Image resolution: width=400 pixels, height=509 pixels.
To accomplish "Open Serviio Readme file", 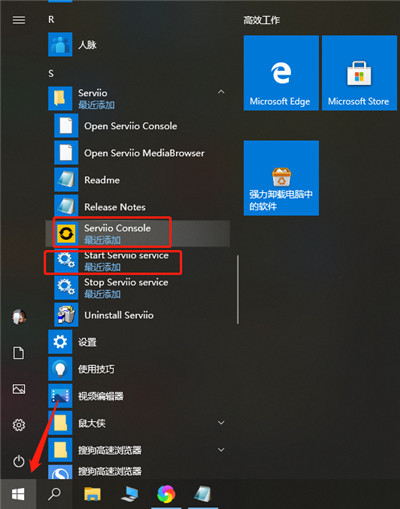I will click(x=137, y=180).
